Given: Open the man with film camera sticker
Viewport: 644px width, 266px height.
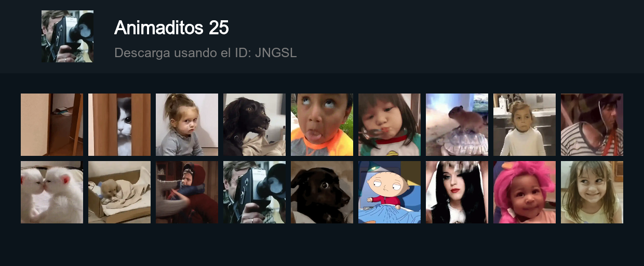Looking at the screenshot, I should [x=254, y=192].
